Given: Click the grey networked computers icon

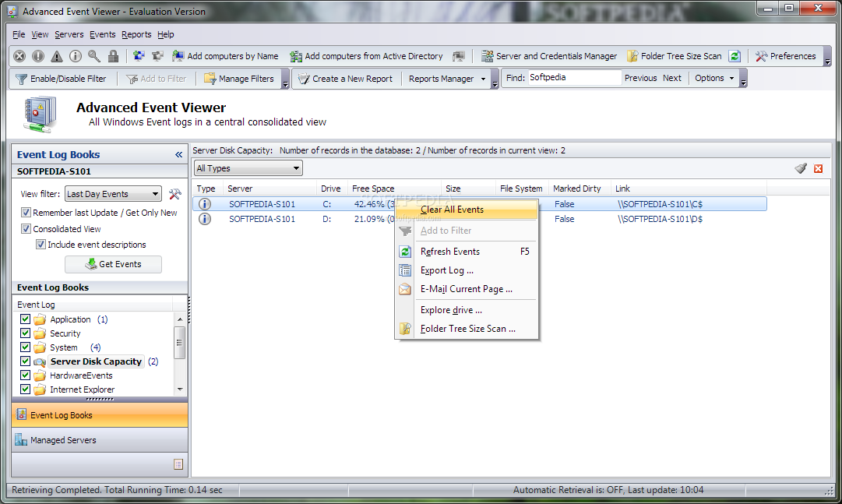Looking at the screenshot, I should (x=157, y=56).
